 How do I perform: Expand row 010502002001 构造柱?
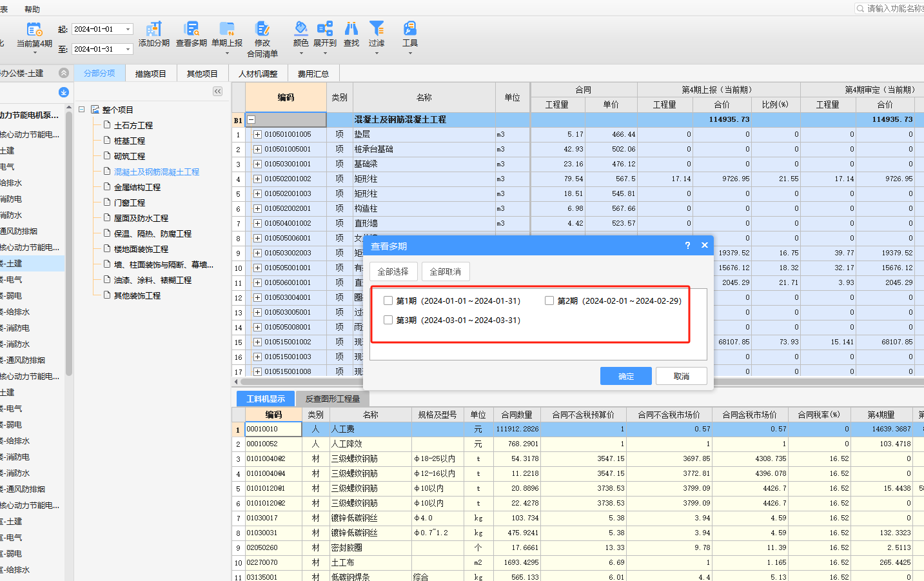(x=257, y=208)
